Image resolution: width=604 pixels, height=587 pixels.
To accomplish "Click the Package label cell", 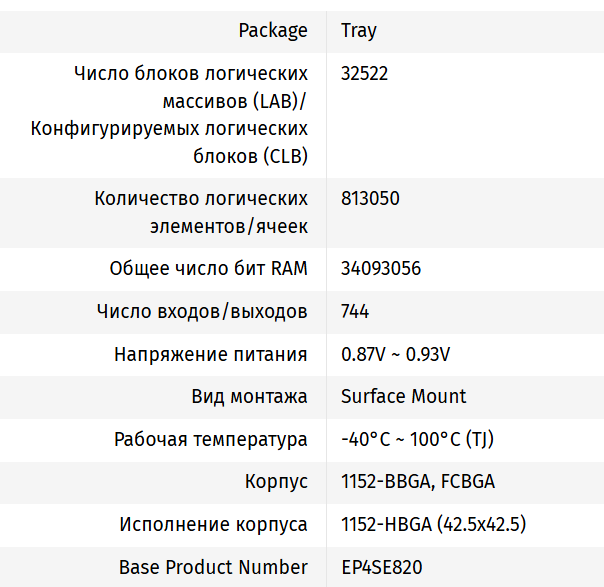I will (272, 30).
